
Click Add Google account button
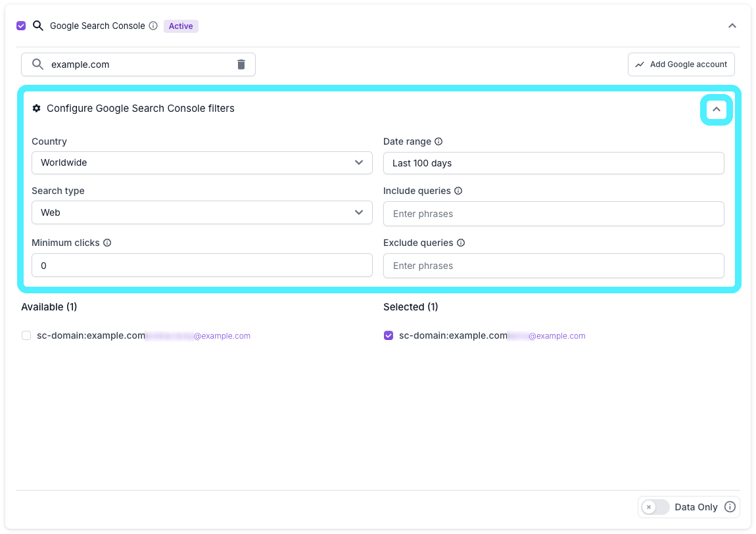pyautogui.click(x=681, y=64)
